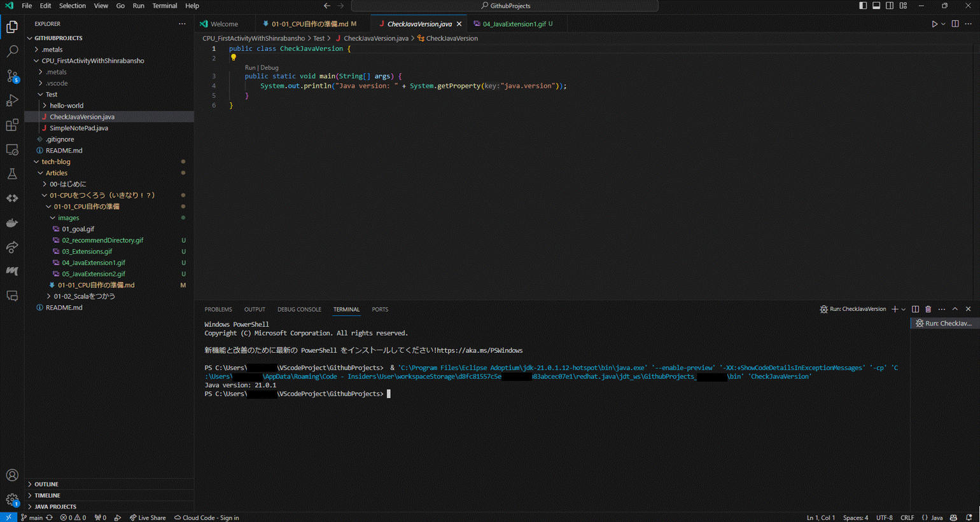Toggle the bottom panel layout button
Image resolution: width=980 pixels, height=522 pixels.
pyautogui.click(x=876, y=6)
